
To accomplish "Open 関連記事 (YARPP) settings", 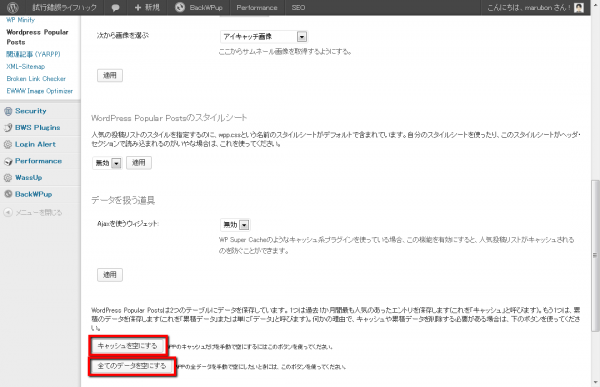I will pyautogui.click(x=33, y=54).
